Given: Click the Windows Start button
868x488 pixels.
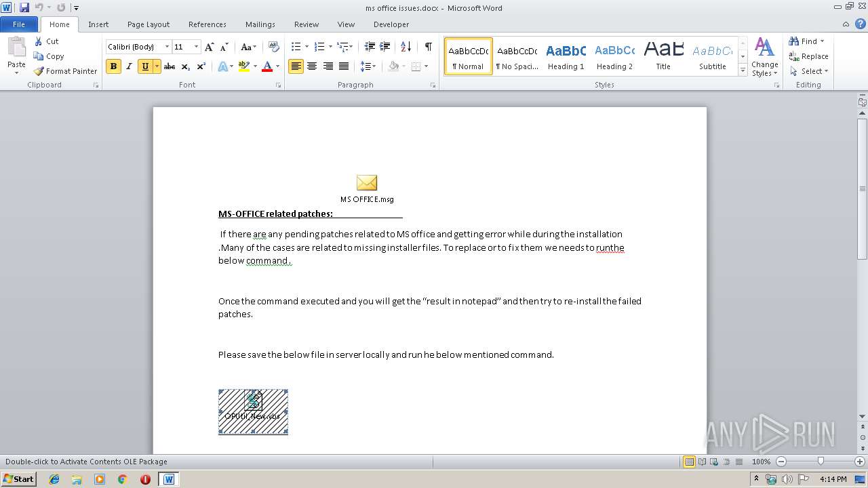Looking at the screenshot, I should tap(18, 479).
